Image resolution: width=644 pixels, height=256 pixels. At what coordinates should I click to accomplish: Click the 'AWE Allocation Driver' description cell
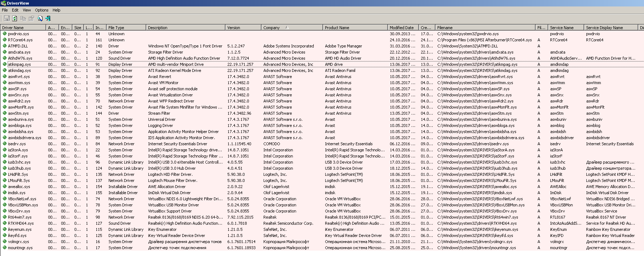167,187
